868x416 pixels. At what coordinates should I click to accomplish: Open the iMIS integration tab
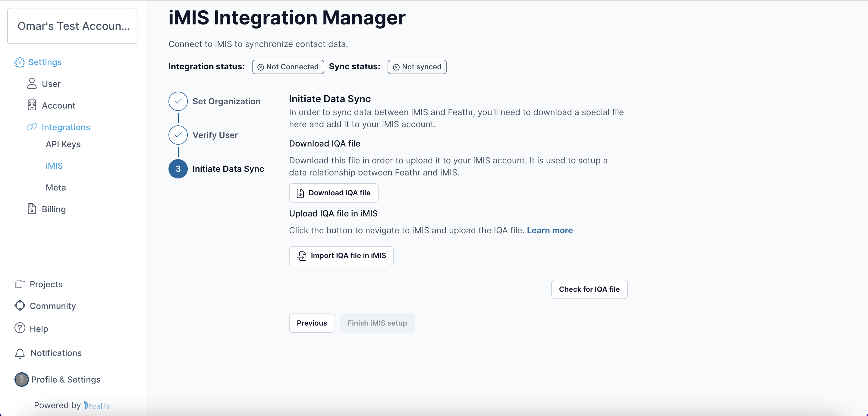click(x=54, y=165)
